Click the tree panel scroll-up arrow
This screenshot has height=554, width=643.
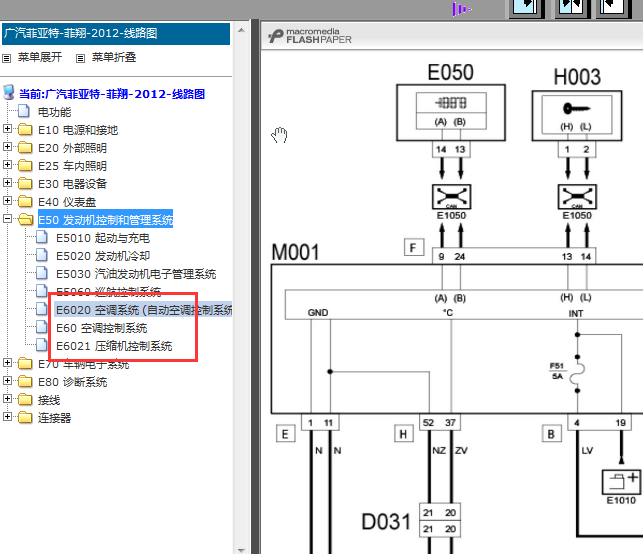[x=242, y=30]
